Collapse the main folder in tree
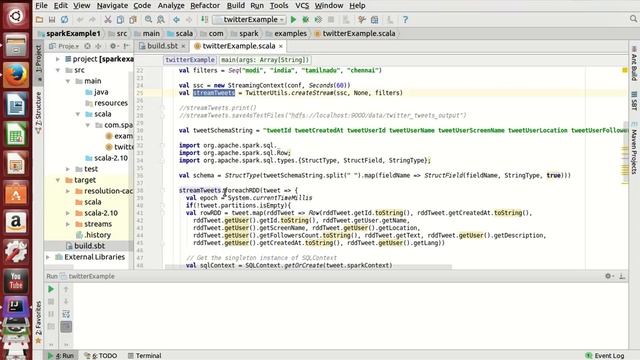The height and width of the screenshot is (360, 640). (x=68, y=81)
